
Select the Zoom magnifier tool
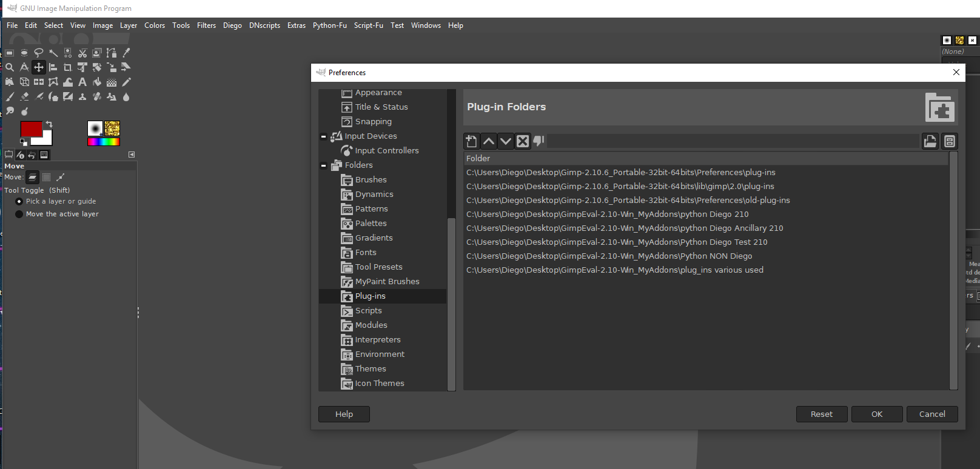tap(10, 67)
